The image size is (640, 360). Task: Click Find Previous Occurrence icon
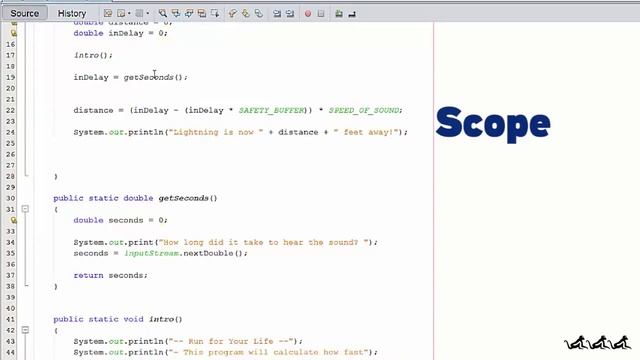176,13
